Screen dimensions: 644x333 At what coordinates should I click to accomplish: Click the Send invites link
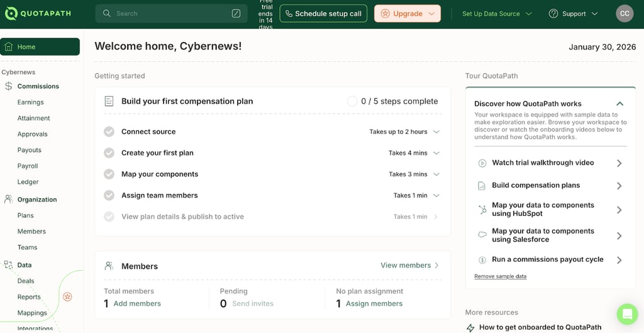pos(253,303)
